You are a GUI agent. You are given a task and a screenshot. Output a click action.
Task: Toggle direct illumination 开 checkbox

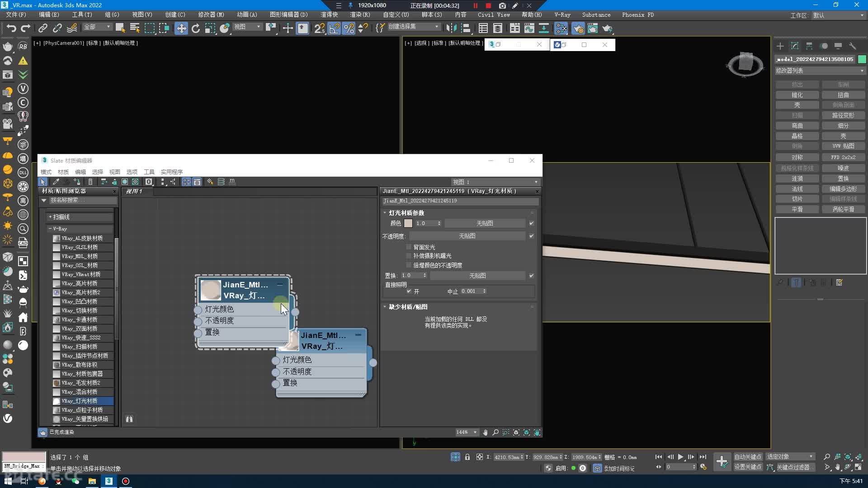click(409, 291)
